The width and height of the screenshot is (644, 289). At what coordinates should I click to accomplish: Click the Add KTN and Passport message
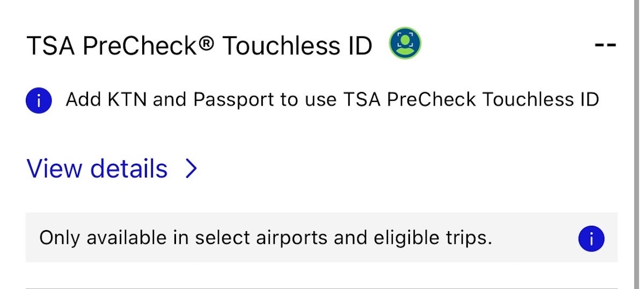332,100
